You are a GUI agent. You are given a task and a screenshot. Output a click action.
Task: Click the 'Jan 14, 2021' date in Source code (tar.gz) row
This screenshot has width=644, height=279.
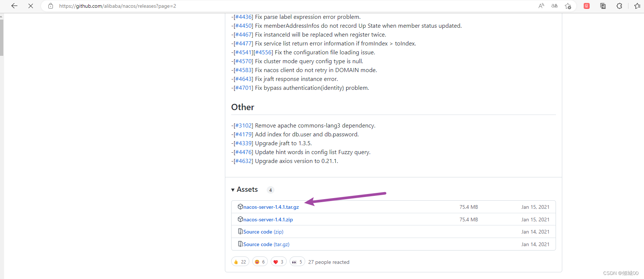pyautogui.click(x=535, y=244)
